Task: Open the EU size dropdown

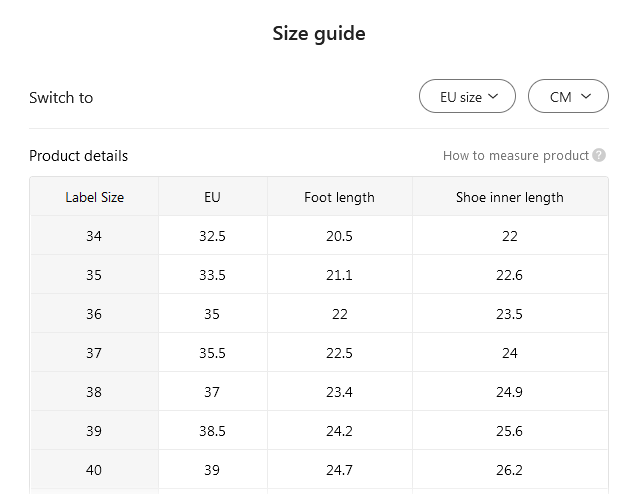Action: coord(467,97)
